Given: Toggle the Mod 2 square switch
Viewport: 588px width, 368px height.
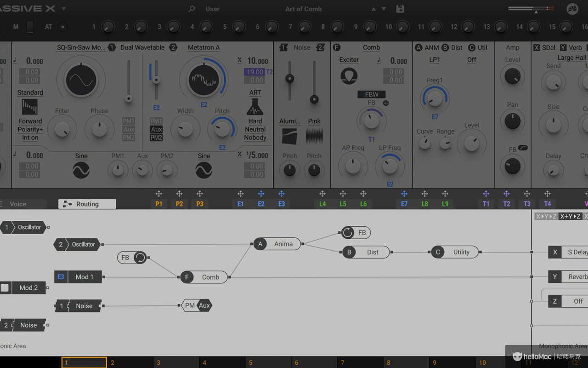Looking at the screenshot, I should [x=5, y=288].
